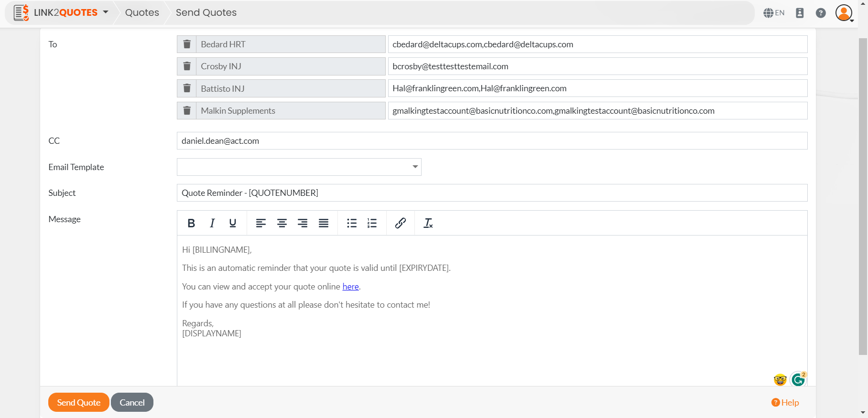Clear text formatting in message
Viewport: 868px width, 418px height.
tap(428, 223)
